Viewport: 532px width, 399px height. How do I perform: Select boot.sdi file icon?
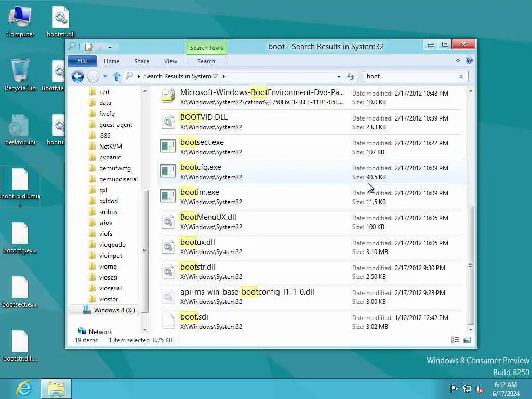point(168,321)
